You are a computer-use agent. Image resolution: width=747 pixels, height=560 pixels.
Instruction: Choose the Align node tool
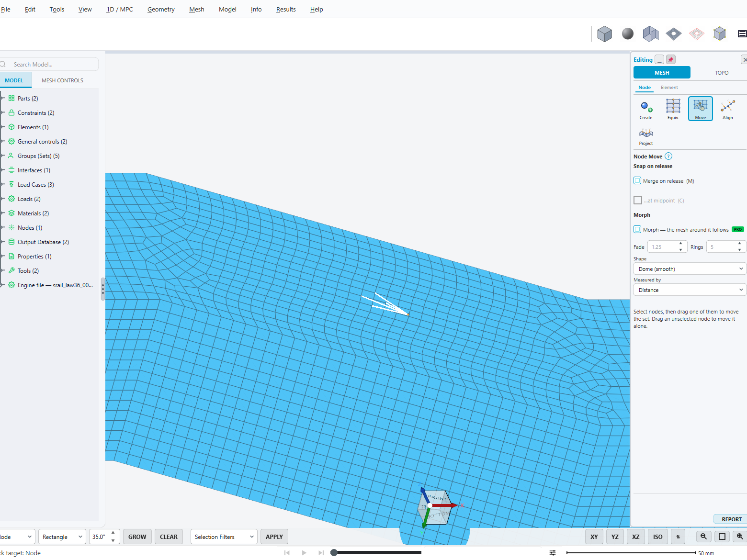pos(728,109)
